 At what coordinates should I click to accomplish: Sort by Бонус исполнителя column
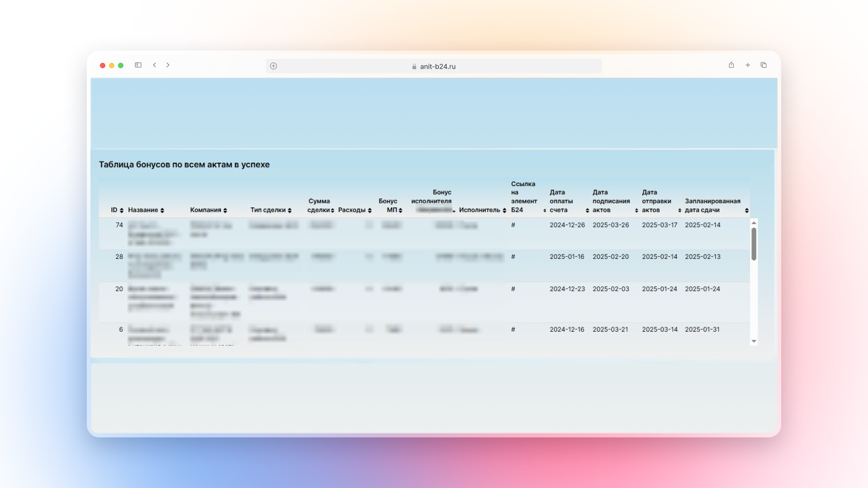(x=454, y=211)
